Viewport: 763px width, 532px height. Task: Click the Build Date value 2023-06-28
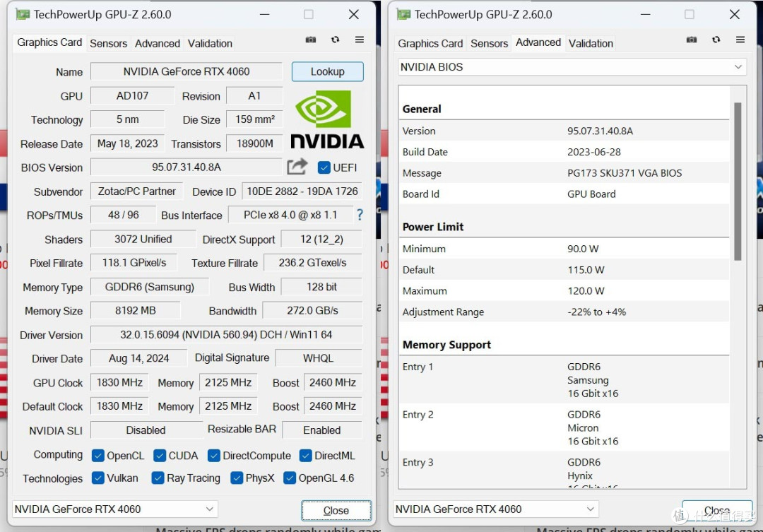[593, 152]
